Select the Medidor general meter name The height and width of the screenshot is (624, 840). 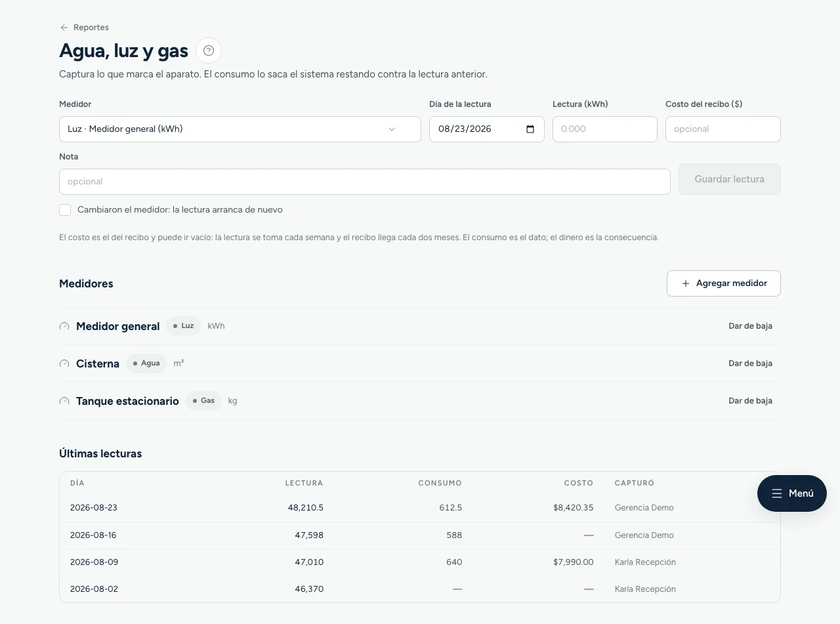pos(118,326)
